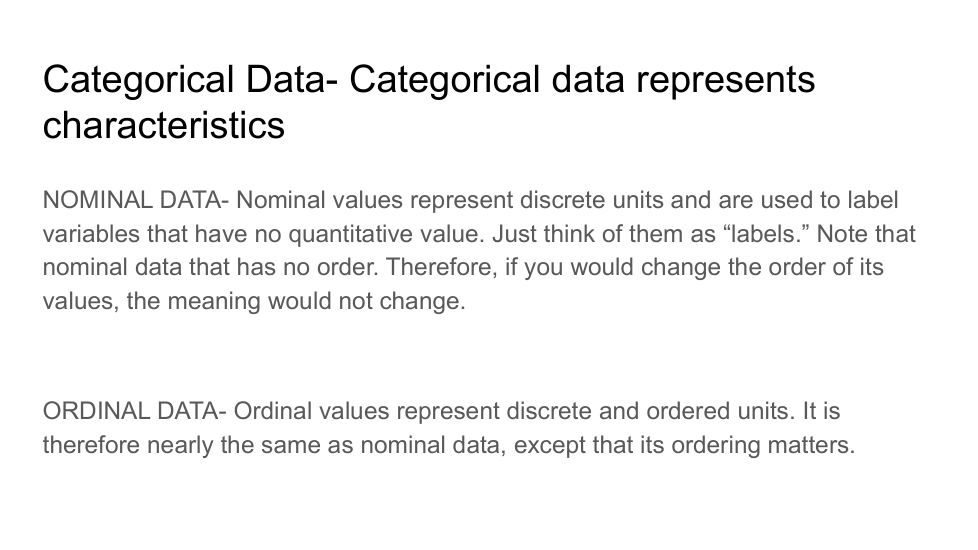Click the word 'characteristics' in the title
This screenshot has width=978, height=550.
click(163, 126)
